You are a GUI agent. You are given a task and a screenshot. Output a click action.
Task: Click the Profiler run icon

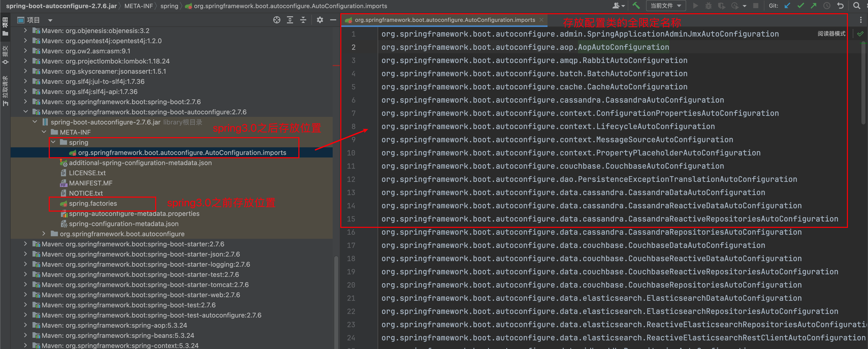coord(735,6)
